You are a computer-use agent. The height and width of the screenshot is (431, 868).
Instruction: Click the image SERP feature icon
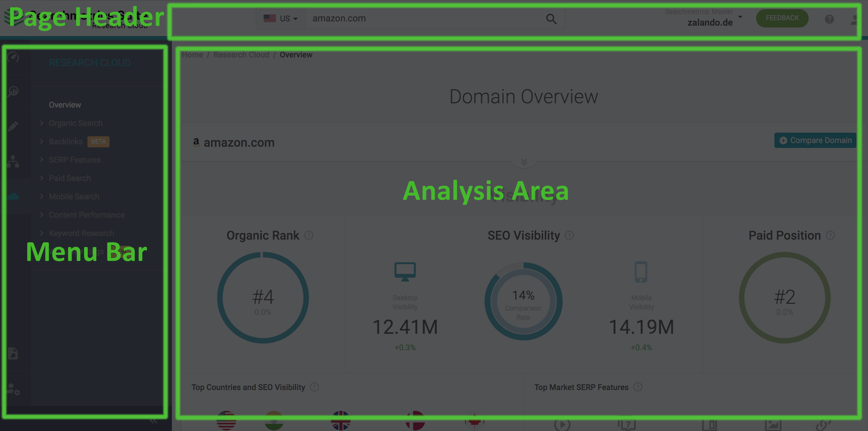(773, 425)
